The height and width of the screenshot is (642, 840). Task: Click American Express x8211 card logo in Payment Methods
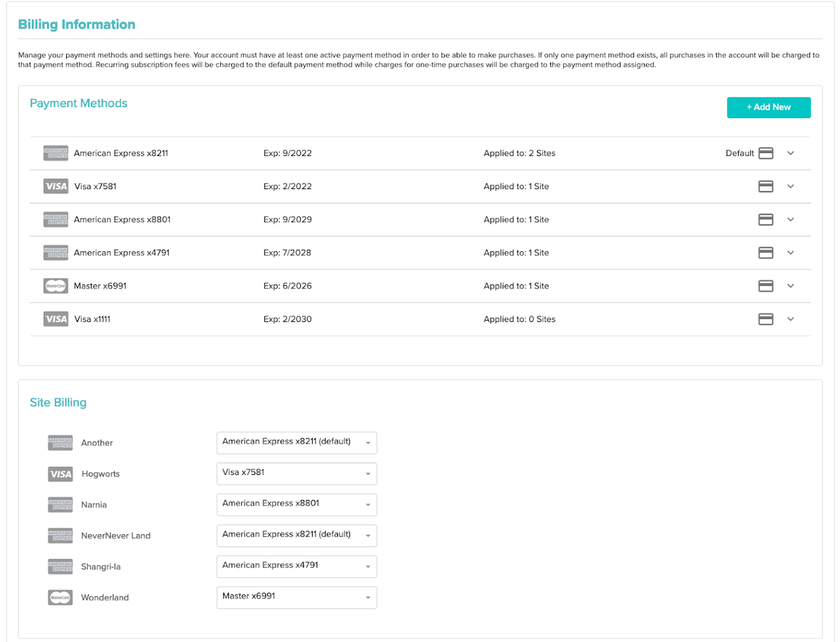[x=56, y=153]
